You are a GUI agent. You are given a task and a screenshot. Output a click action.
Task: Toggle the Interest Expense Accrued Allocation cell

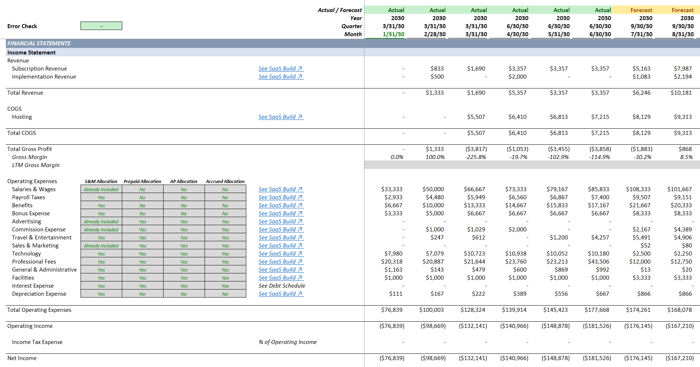pyautogui.click(x=225, y=286)
